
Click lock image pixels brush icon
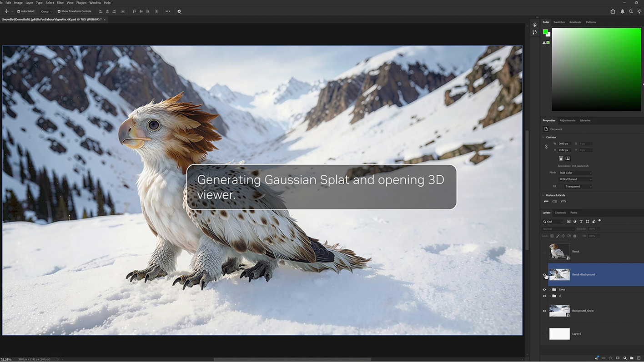click(x=558, y=236)
